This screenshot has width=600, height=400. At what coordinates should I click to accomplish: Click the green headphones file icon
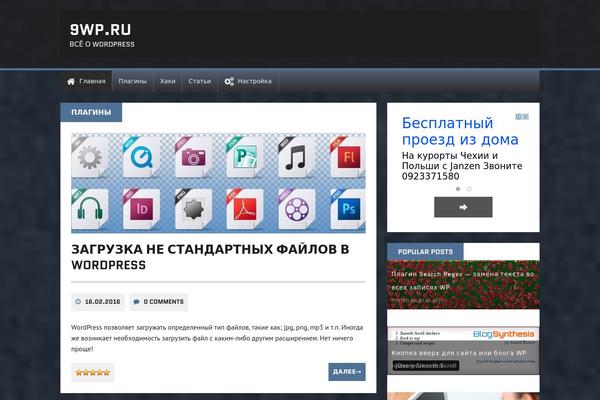(x=90, y=209)
